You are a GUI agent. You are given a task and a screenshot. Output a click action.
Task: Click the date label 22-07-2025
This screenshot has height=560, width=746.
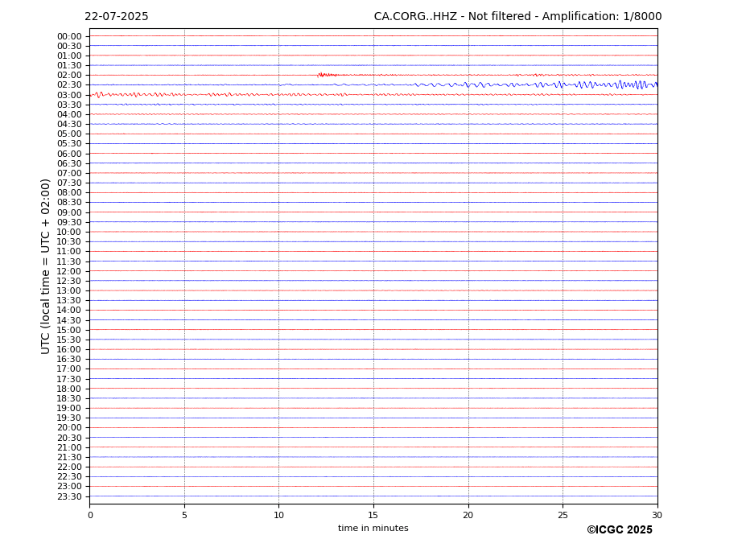coord(117,17)
